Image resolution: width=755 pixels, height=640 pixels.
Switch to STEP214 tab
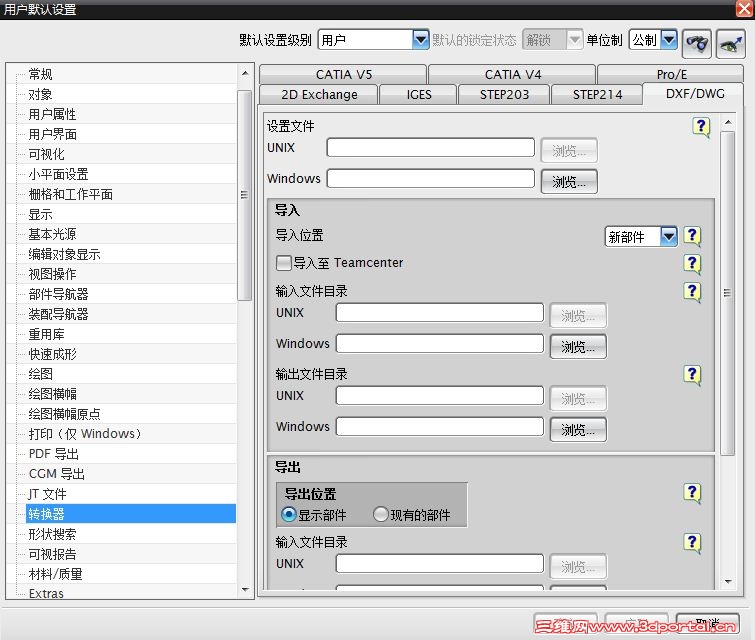coord(597,94)
